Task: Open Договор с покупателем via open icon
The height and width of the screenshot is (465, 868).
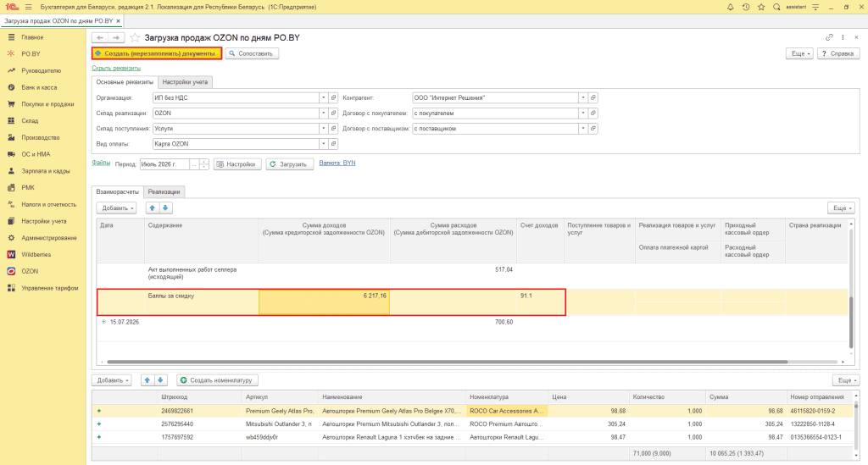Action: click(x=593, y=113)
